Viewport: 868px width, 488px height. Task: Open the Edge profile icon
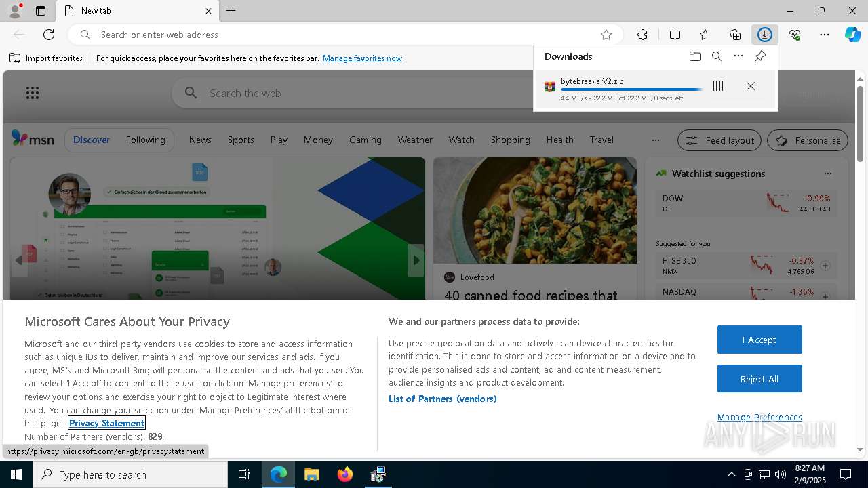tap(14, 11)
